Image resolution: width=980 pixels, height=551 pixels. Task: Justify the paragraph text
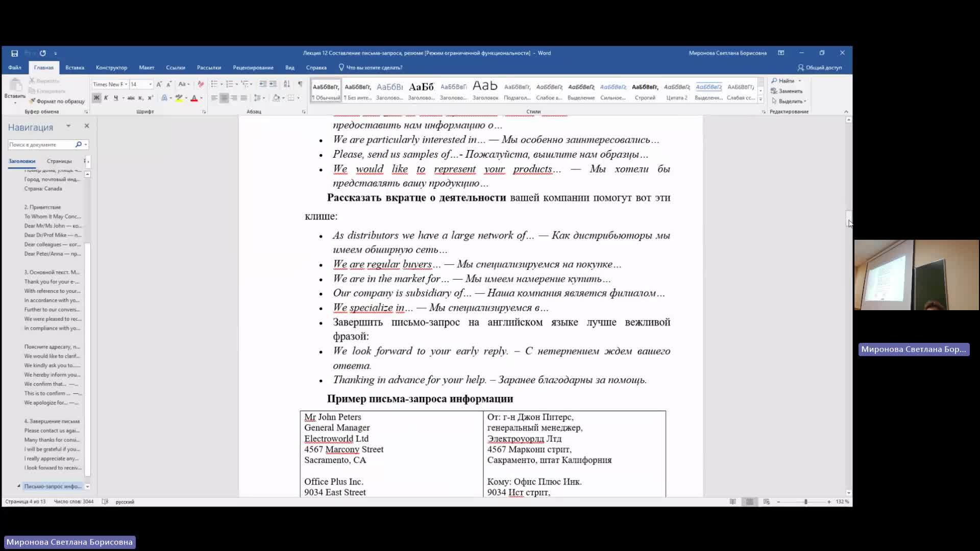tap(244, 98)
